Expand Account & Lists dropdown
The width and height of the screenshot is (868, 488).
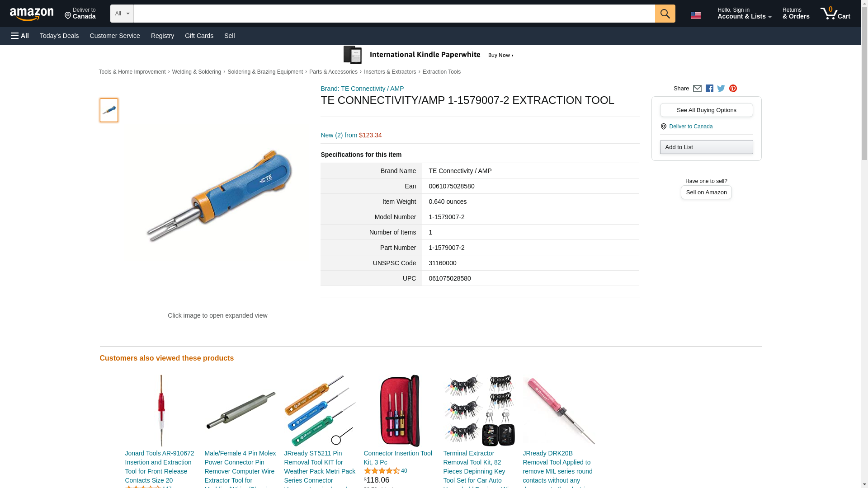pos(744,14)
